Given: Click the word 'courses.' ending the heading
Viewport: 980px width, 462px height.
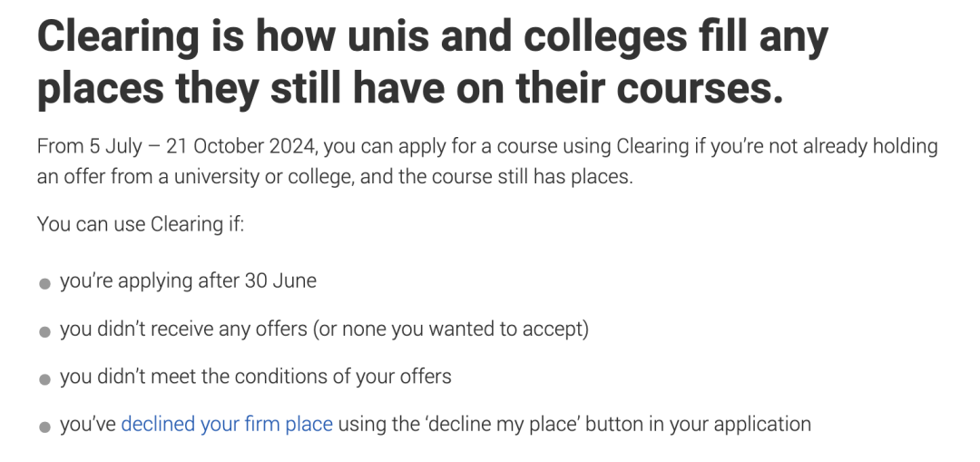Looking at the screenshot, I should pos(700,89).
